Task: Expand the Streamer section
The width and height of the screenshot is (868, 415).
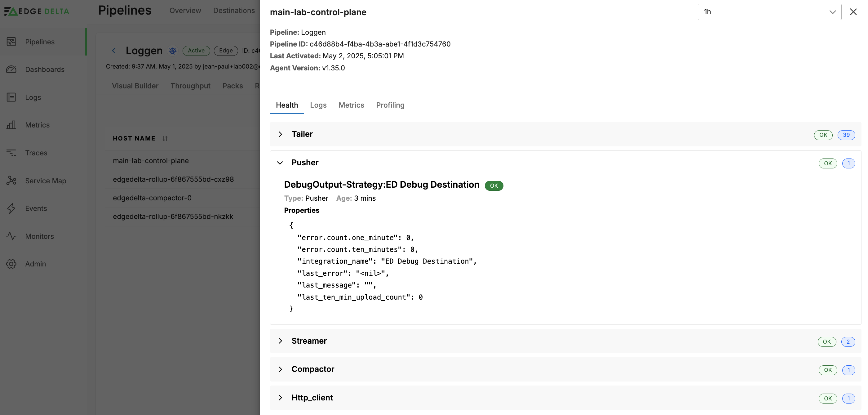Action: 280,341
